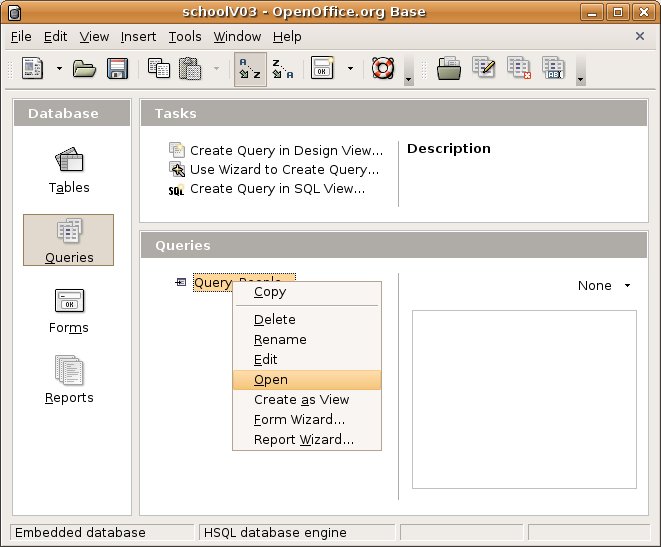
Task: Open Help via lifebuoy icon
Action: 383,68
